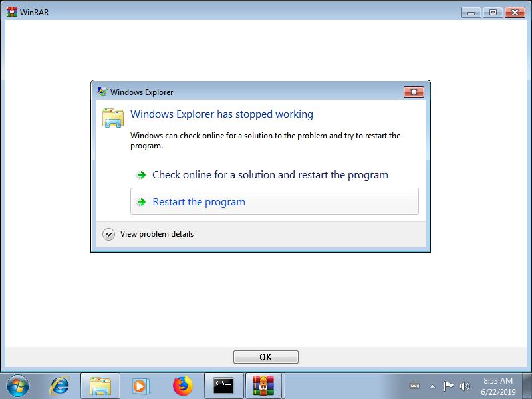Screen dimensions: 532x399
Task: Launch Internet Explorer from the taskbar
Action: click(x=60, y=386)
